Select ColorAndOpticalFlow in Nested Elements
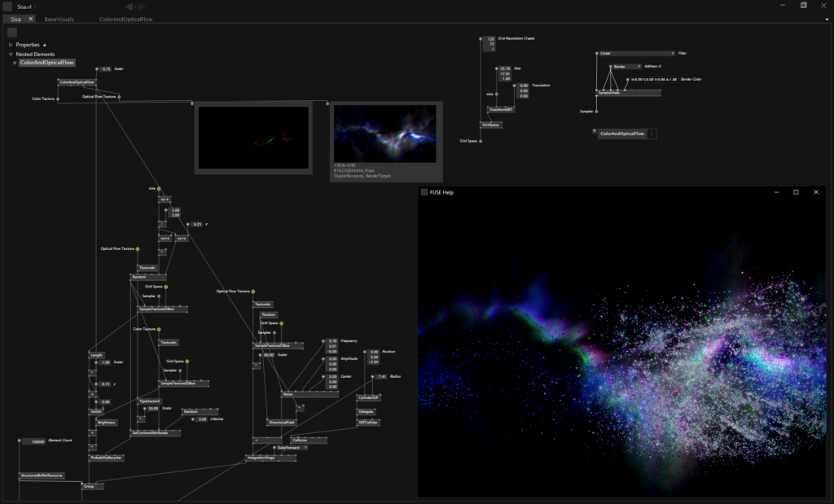The image size is (834, 504). (x=46, y=63)
